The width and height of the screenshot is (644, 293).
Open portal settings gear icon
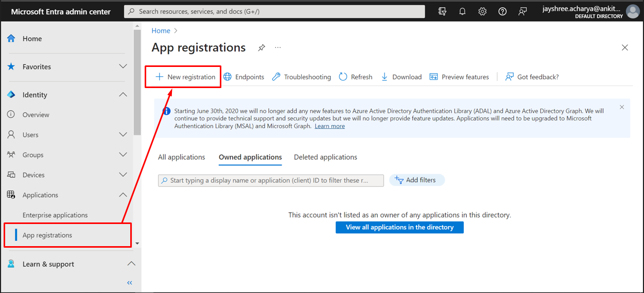pyautogui.click(x=482, y=11)
